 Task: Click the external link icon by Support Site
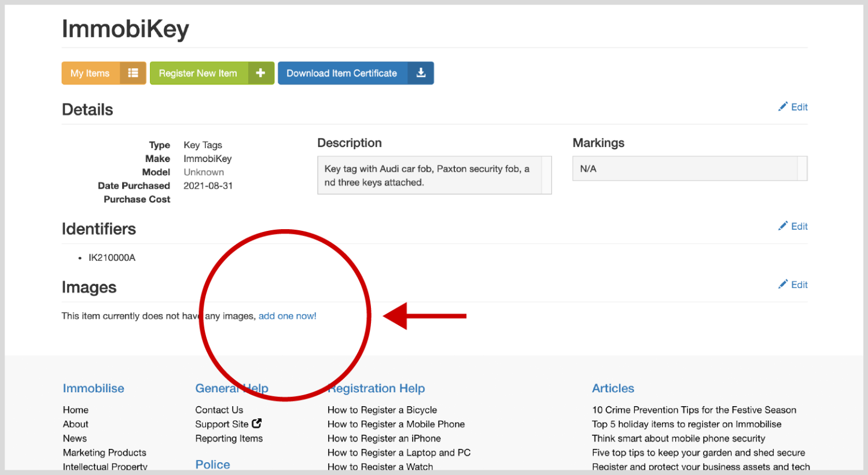257,424
